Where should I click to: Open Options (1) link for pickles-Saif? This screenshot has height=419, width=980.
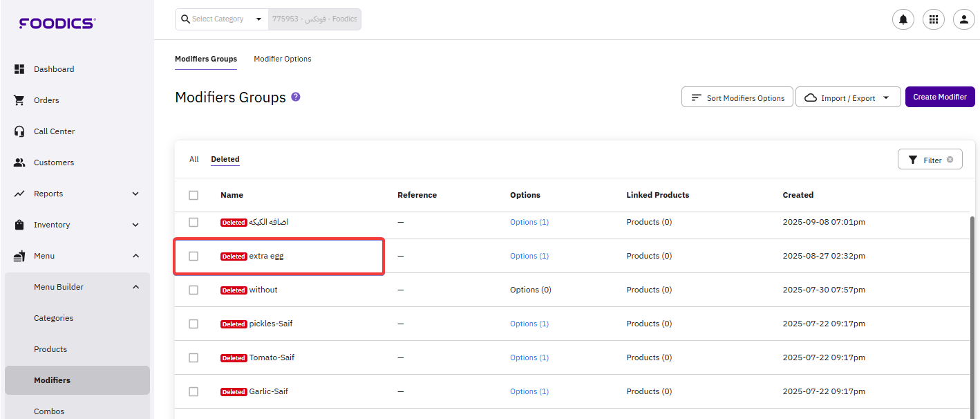[x=529, y=324]
